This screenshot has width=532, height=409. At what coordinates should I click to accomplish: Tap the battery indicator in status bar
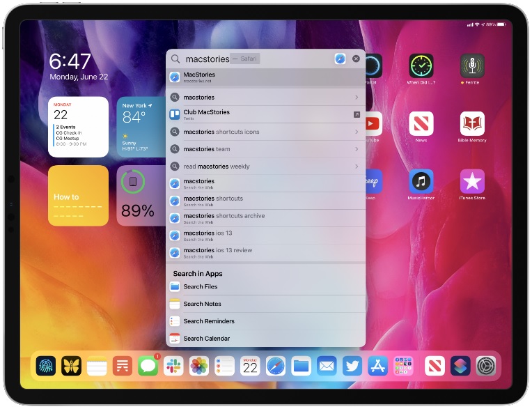[502, 24]
